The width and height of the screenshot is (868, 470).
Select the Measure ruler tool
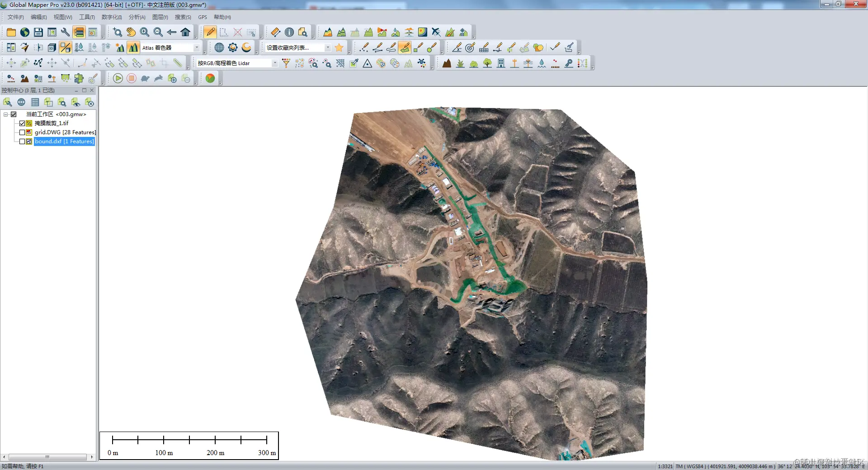(276, 32)
